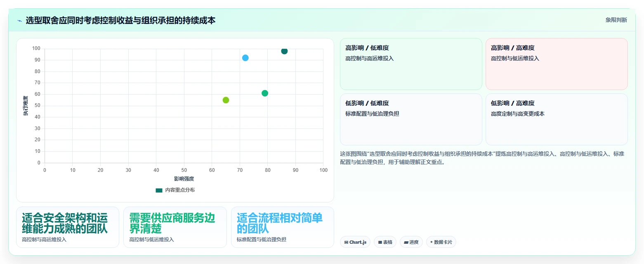Click the lightning icon beside the title
The image size is (644, 264).
[x=19, y=21]
